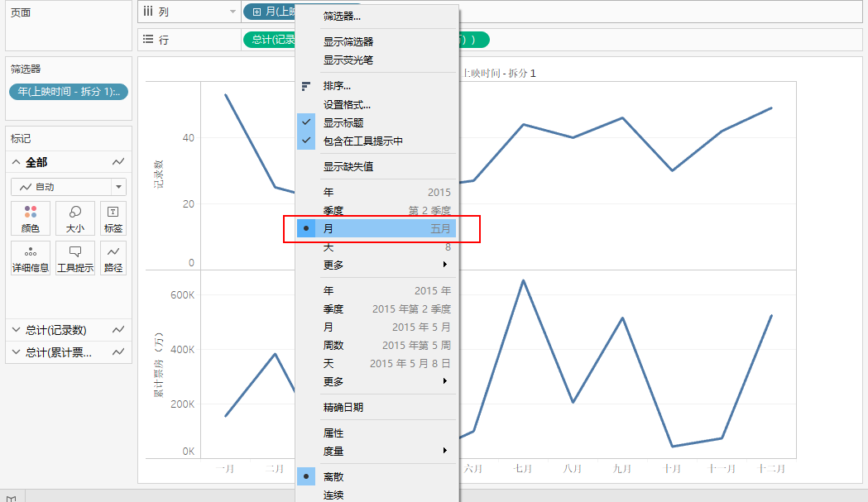
Task: Select the 大小 (Size) mark button
Action: point(74,218)
